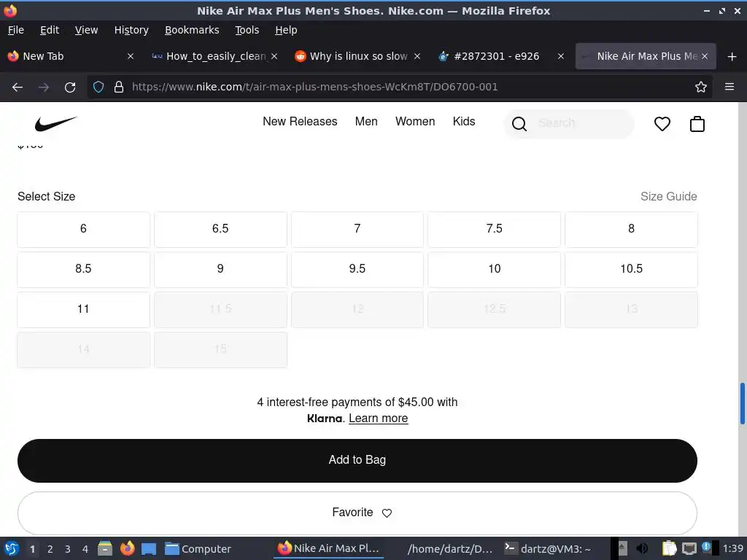Launch Firefox from the taskbar launcher icon
This screenshot has width=747, height=560.
click(x=127, y=548)
